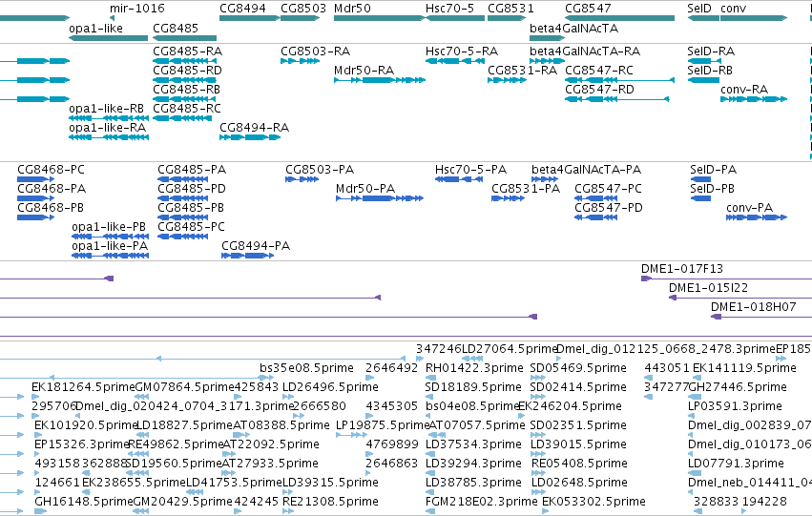The height and width of the screenshot is (516, 812).
Task: Click EST label EK141119.5prime
Action: (x=744, y=368)
